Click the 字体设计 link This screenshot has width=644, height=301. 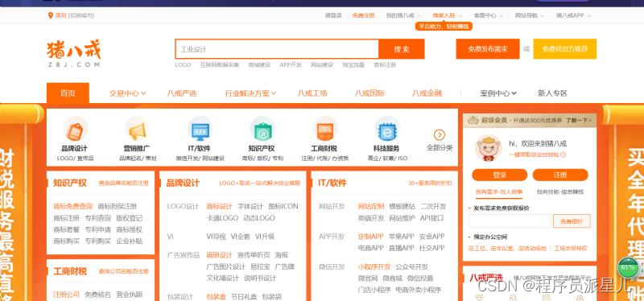coord(250,206)
